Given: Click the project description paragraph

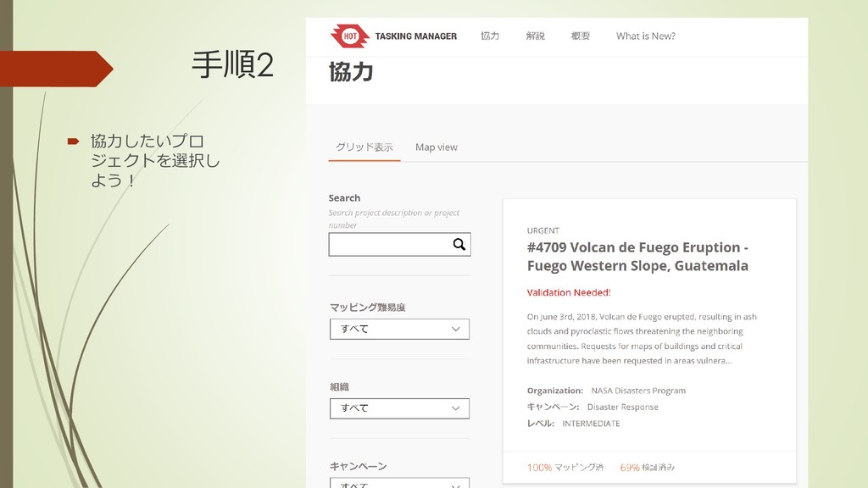Looking at the screenshot, I should (642, 339).
